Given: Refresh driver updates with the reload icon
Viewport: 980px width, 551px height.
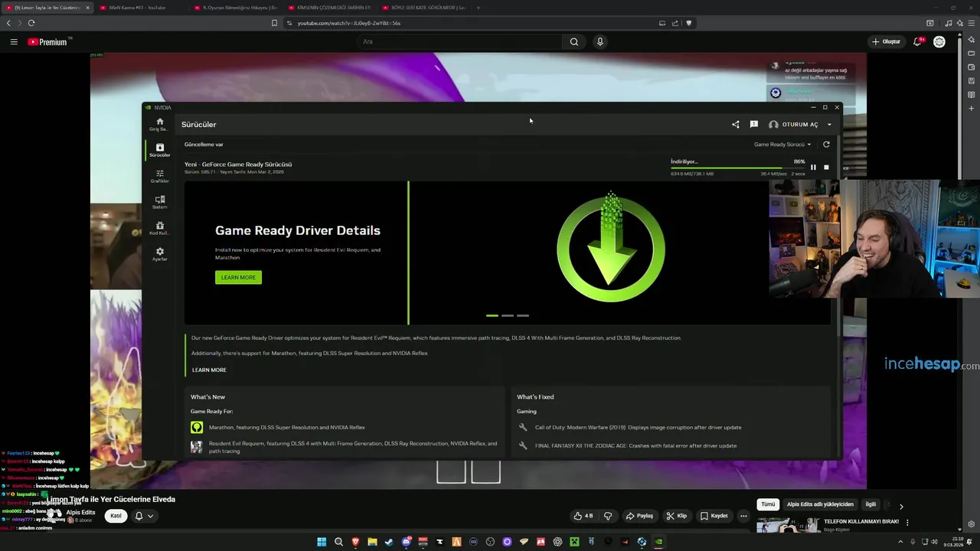Looking at the screenshot, I should (826, 144).
